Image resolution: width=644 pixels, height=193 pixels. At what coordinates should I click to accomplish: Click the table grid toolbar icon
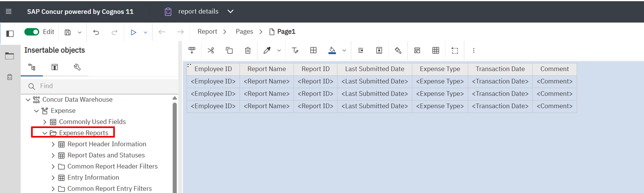[x=436, y=50]
